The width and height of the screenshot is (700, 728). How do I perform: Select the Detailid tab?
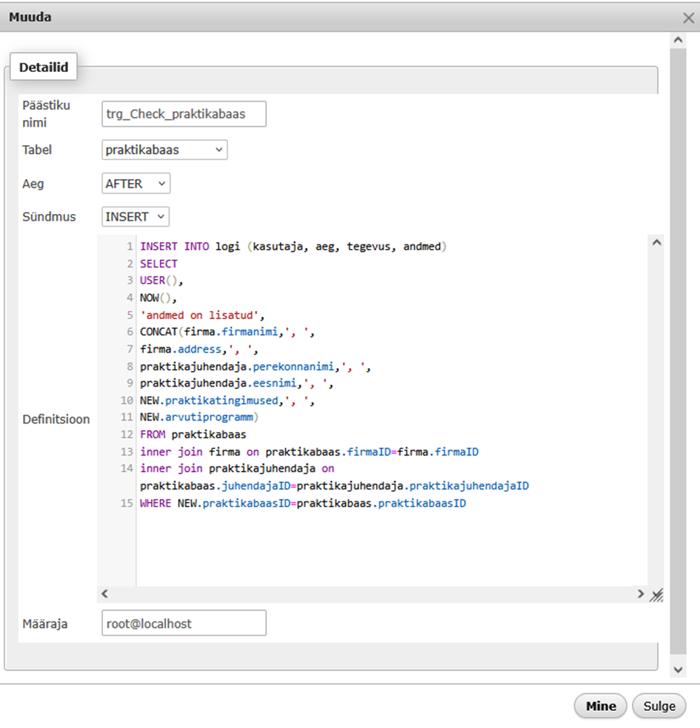(44, 67)
